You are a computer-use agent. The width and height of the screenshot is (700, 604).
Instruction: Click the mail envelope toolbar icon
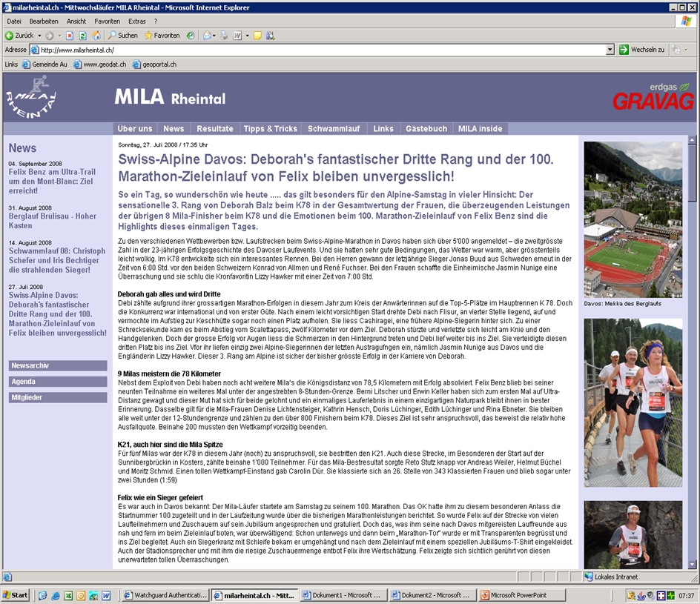tap(207, 36)
